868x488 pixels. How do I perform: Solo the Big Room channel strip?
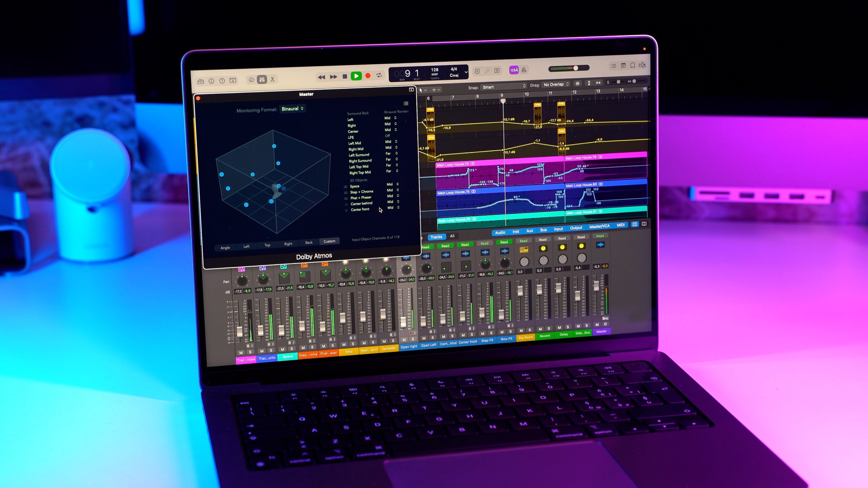[529, 330]
